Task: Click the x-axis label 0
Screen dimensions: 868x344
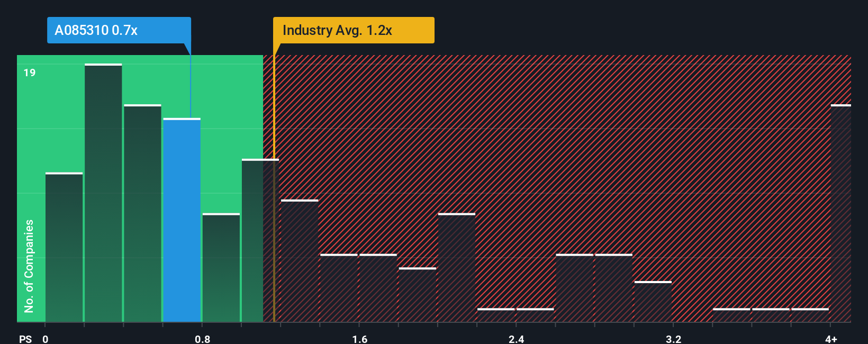Action: [x=46, y=339]
